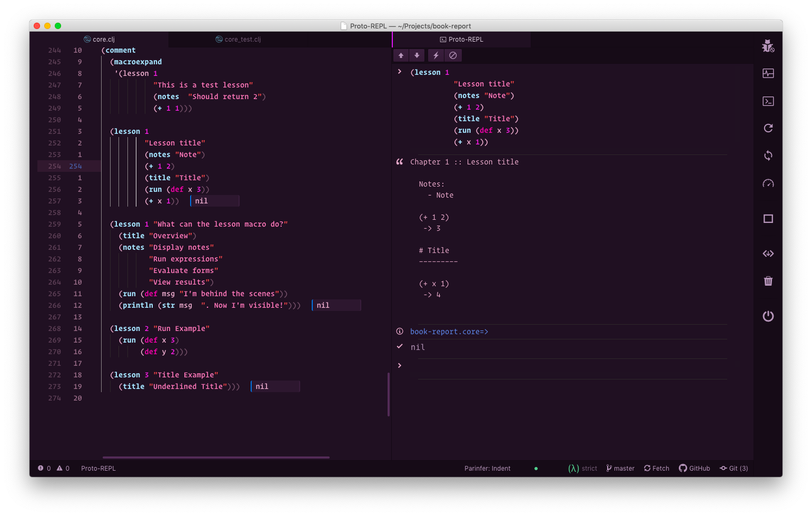Screen dimensions: 812x516
Task: Open the master branch selector
Action: [620, 468]
